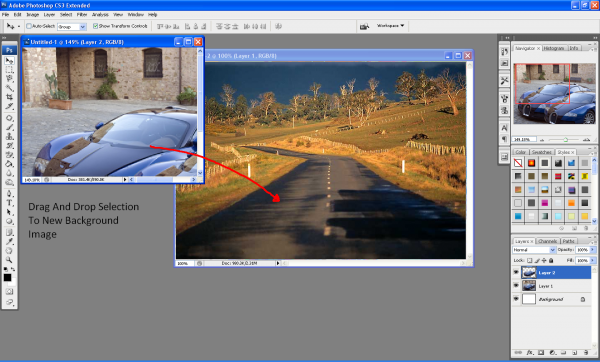Select the Crop tool

[x=9, y=97]
